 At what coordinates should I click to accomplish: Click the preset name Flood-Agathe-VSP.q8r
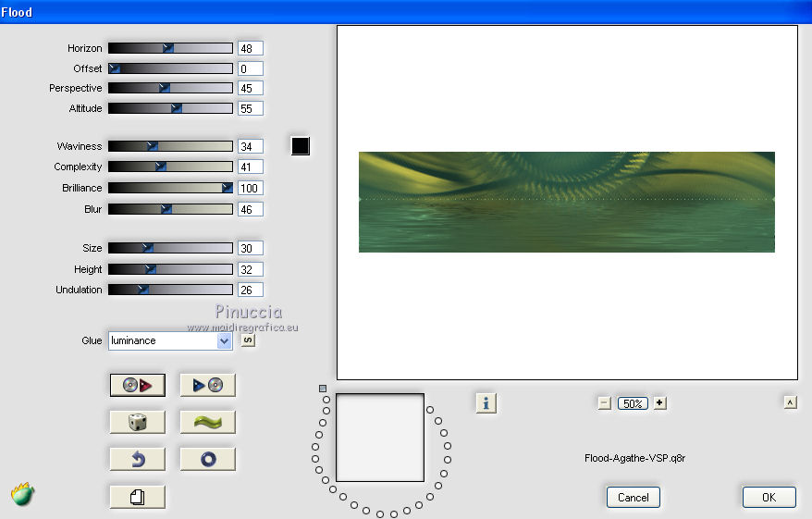[x=634, y=458]
